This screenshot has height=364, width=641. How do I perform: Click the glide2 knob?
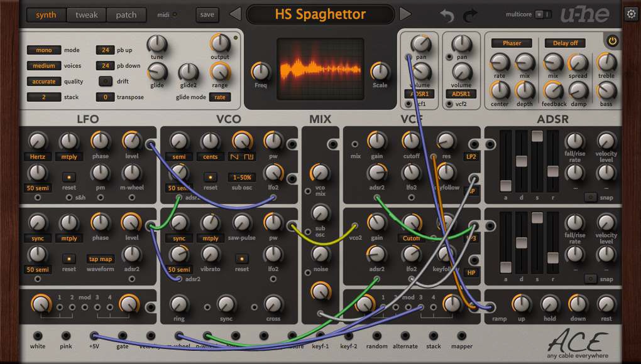pos(188,72)
